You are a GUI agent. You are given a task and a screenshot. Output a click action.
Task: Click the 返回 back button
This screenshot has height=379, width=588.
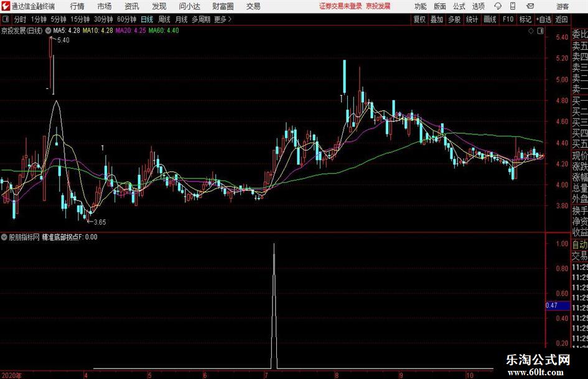(x=562, y=19)
